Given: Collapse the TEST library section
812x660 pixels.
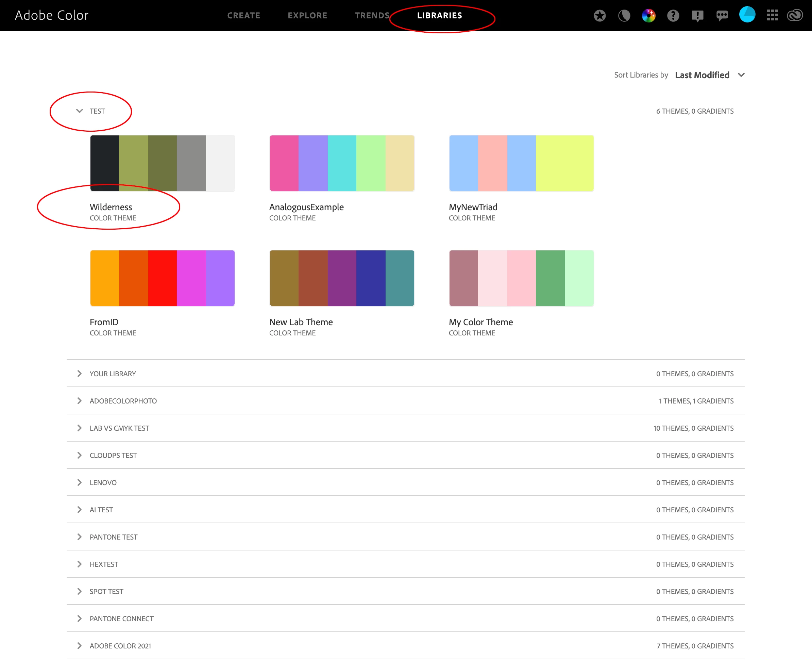Looking at the screenshot, I should pos(80,111).
